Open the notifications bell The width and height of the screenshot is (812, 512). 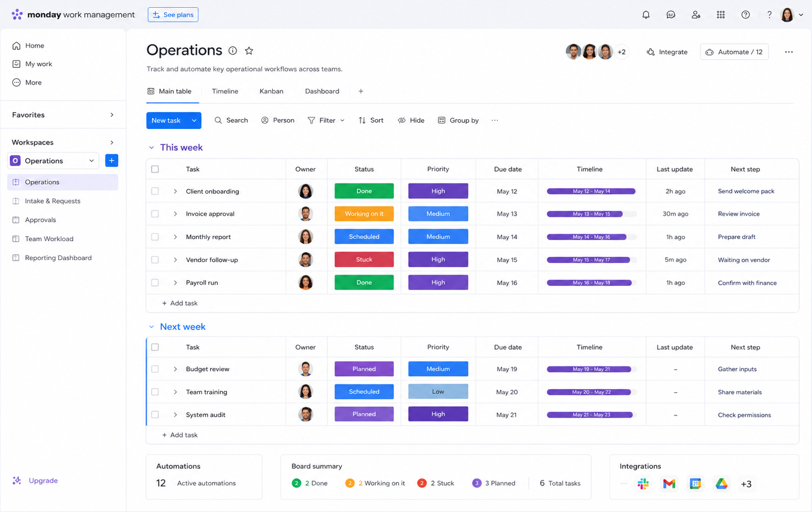pyautogui.click(x=646, y=15)
